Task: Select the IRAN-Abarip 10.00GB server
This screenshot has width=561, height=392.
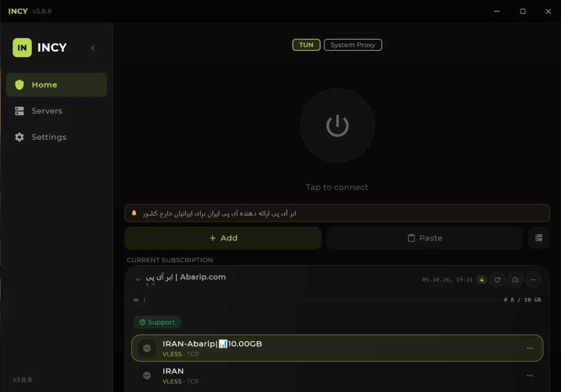Action: 337,348
